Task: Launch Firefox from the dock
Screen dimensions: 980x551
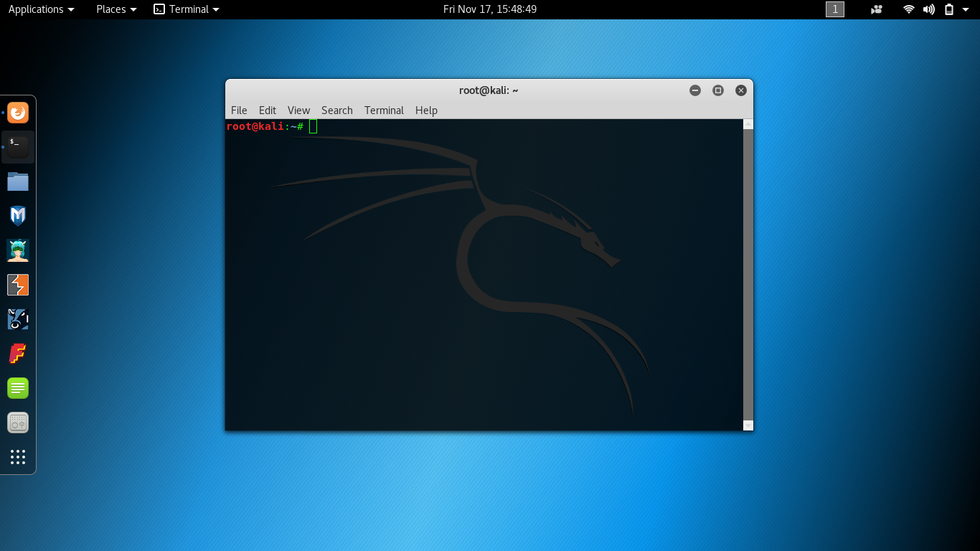Action: (x=18, y=113)
